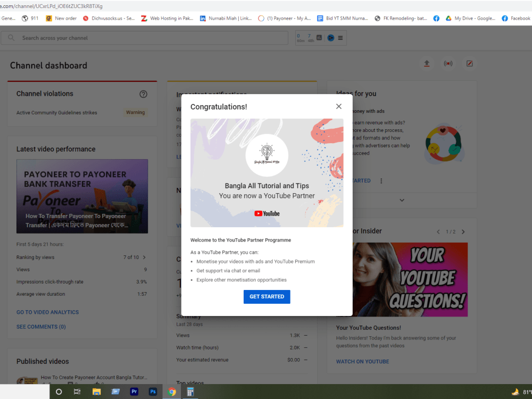Open the extension hamburger menu icon
The image size is (532, 399).
(340, 38)
